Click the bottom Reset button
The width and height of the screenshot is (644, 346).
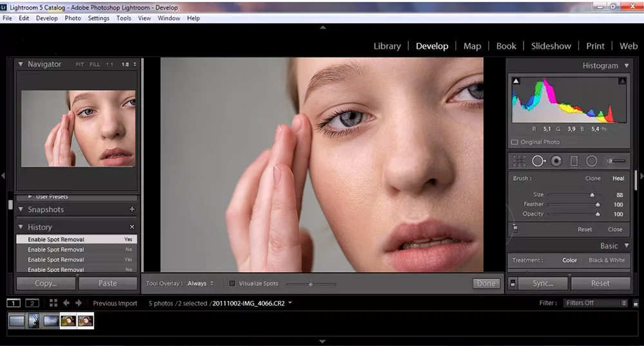click(600, 283)
